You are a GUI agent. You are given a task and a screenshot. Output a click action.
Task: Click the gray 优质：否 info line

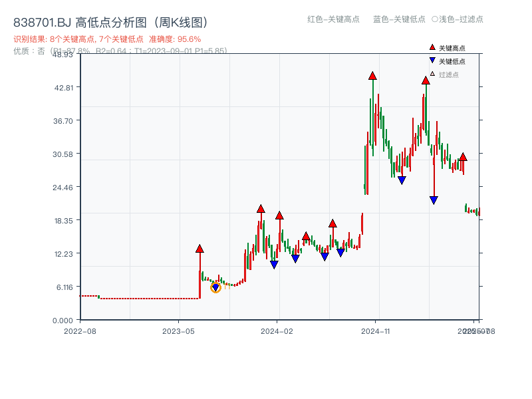pos(120,51)
